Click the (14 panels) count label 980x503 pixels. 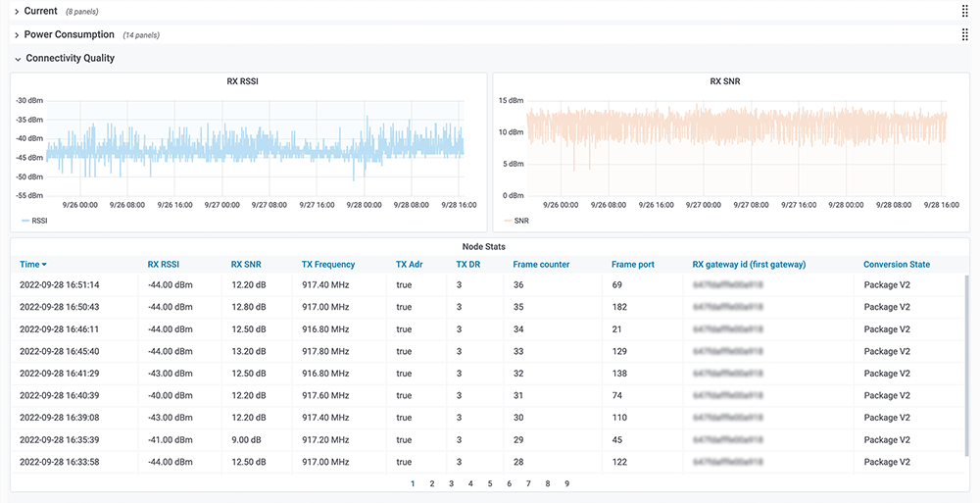(141, 35)
